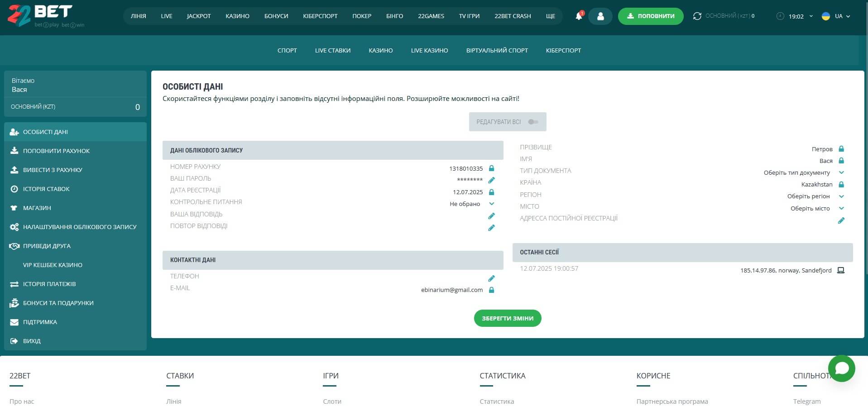Open the user profile icon button
This screenshot has height=411, width=868.
[600, 16]
